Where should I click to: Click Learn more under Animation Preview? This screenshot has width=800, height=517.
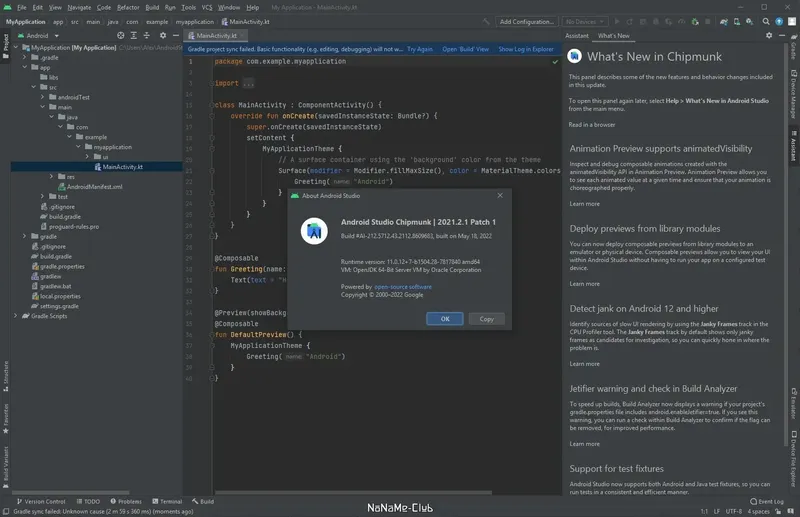tap(585, 204)
